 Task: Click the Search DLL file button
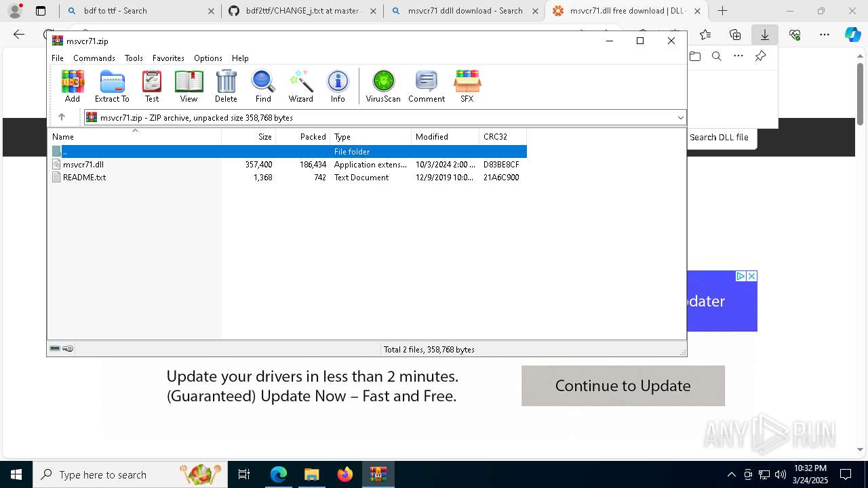pyautogui.click(x=719, y=138)
